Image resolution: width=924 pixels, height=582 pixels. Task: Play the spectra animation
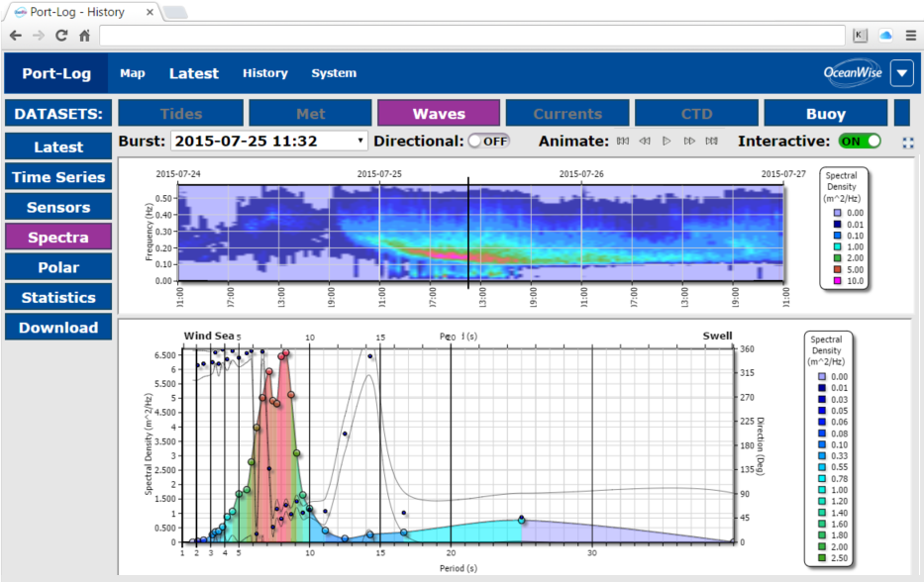point(667,142)
